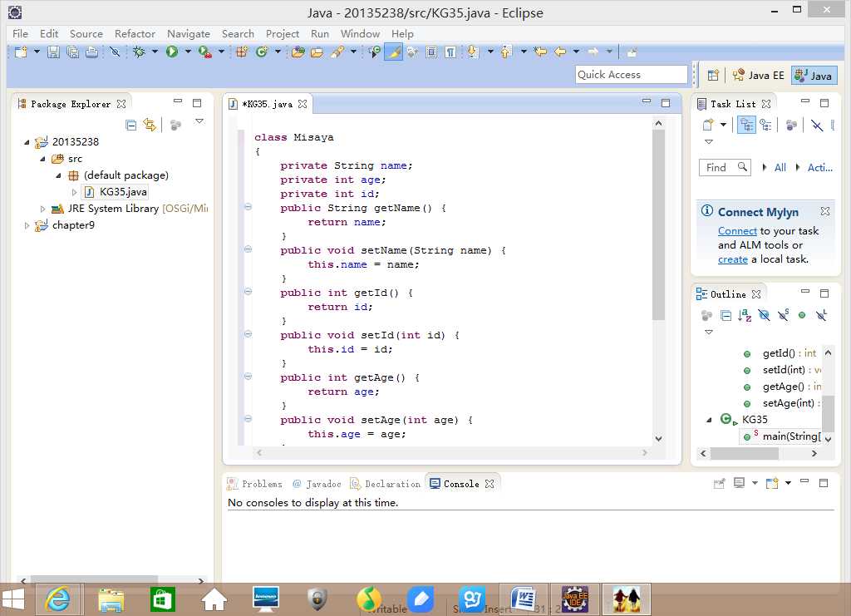The image size is (851, 616).
Task: Toggle Hide Non-Public Members in Outline
Action: pyautogui.click(x=802, y=315)
